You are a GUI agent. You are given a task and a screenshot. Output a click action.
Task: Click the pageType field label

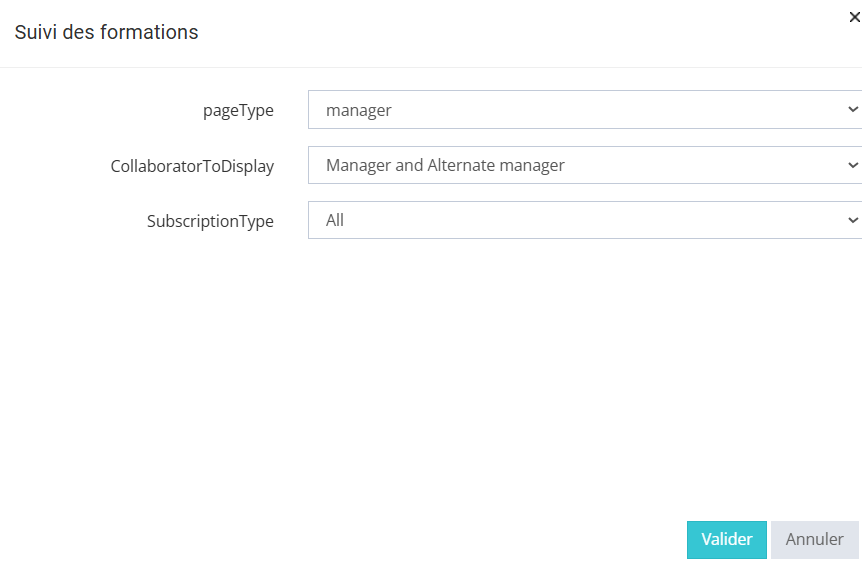click(x=238, y=111)
